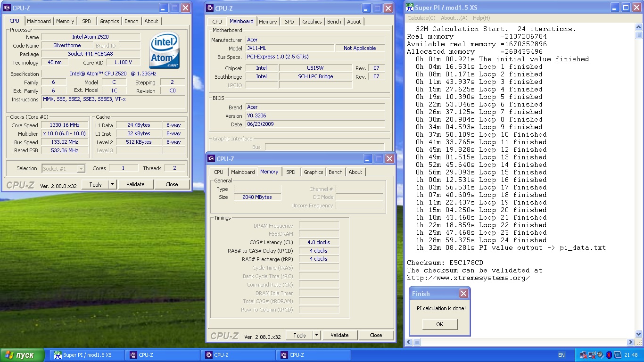Click Super PI vertical scrollbar down arrow
The width and height of the screenshot is (644, 362).
tap(639, 334)
